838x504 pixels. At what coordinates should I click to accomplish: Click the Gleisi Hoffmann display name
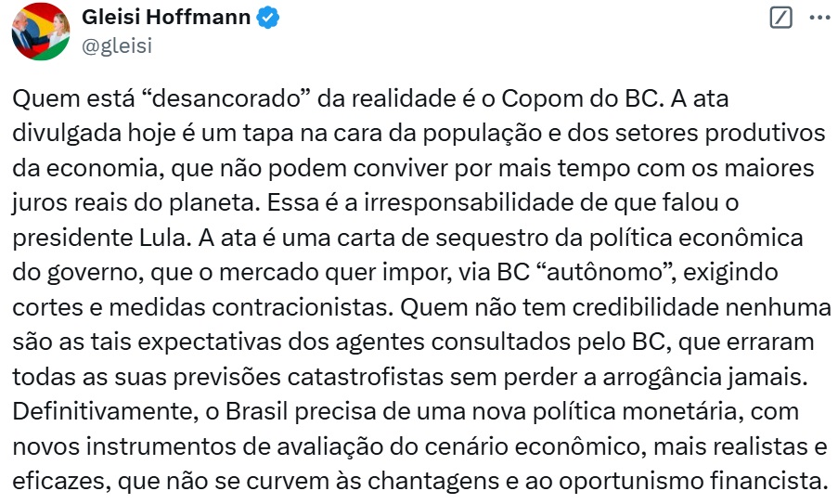click(x=166, y=18)
